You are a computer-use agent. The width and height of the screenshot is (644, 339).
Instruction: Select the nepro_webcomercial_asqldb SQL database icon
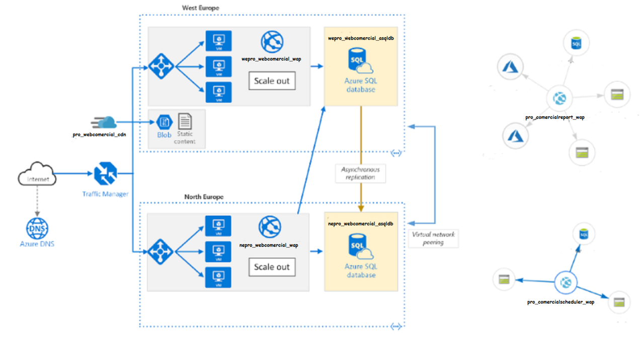[x=359, y=247]
